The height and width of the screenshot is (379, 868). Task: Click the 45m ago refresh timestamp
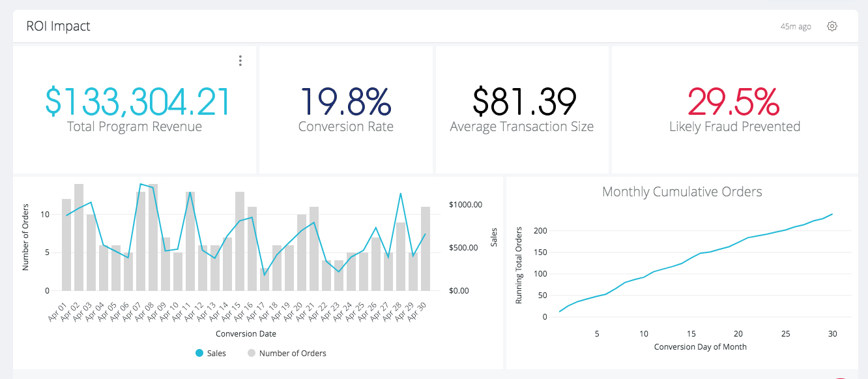point(796,27)
